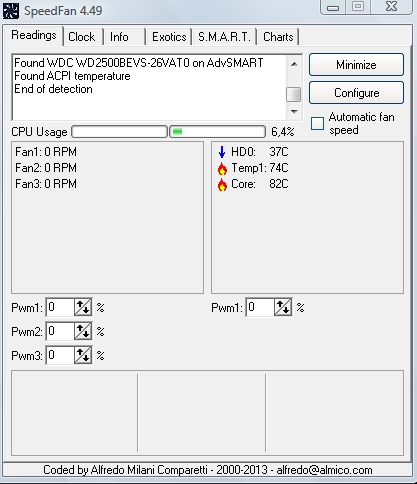Click the SpeedFan app icon in title bar

[11, 10]
